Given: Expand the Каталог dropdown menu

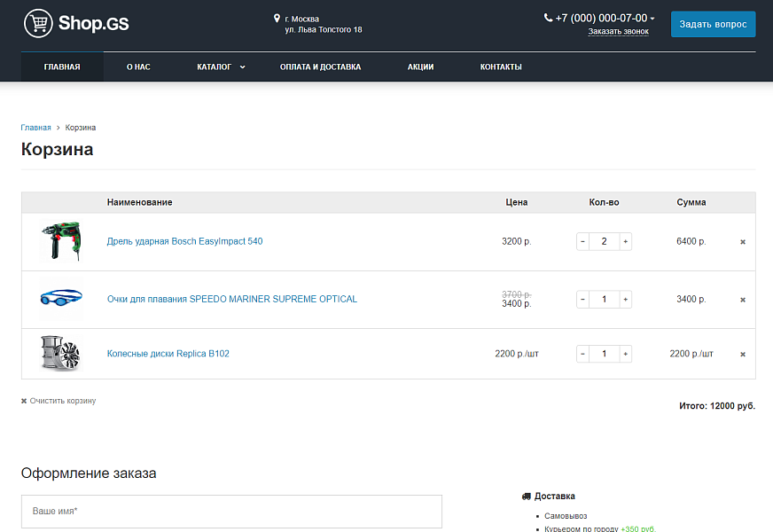Looking at the screenshot, I should pyautogui.click(x=221, y=66).
